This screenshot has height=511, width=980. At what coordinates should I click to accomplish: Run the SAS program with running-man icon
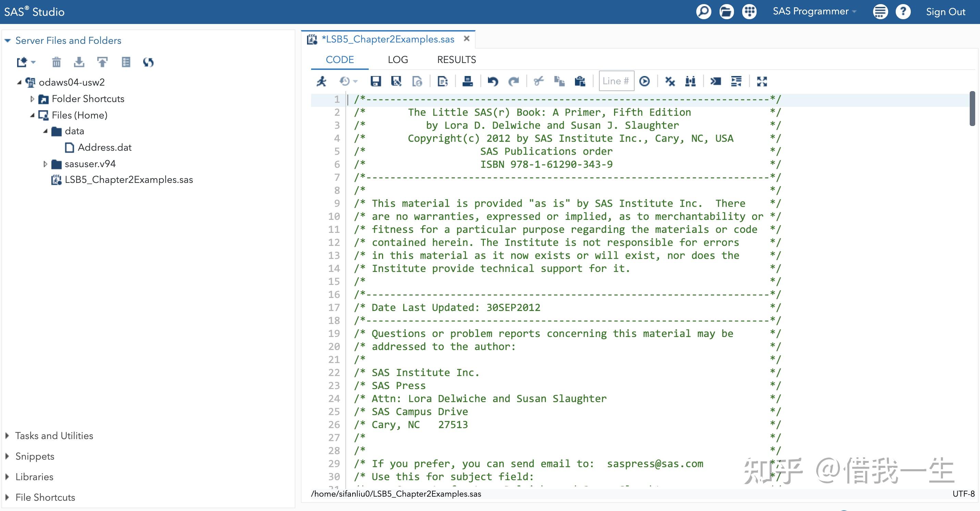[x=321, y=82]
